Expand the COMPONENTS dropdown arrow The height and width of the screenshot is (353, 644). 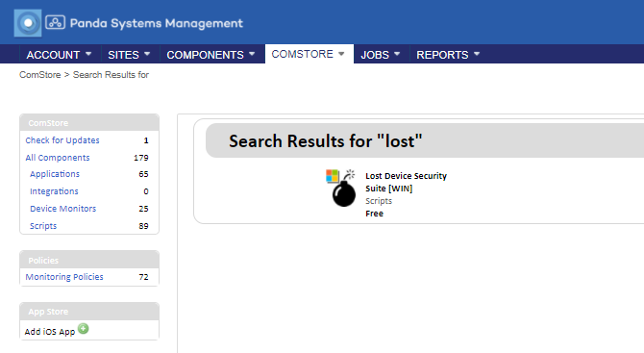pyautogui.click(x=252, y=54)
